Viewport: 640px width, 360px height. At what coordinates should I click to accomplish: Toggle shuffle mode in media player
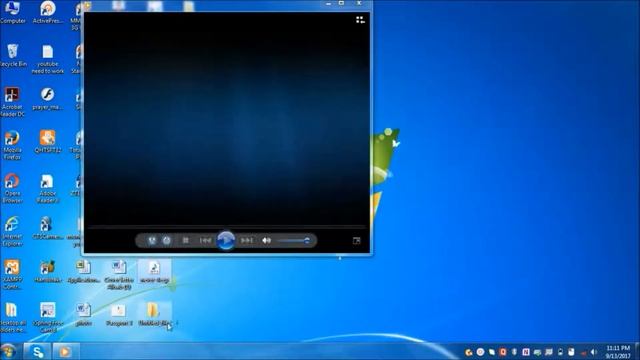pos(152,241)
